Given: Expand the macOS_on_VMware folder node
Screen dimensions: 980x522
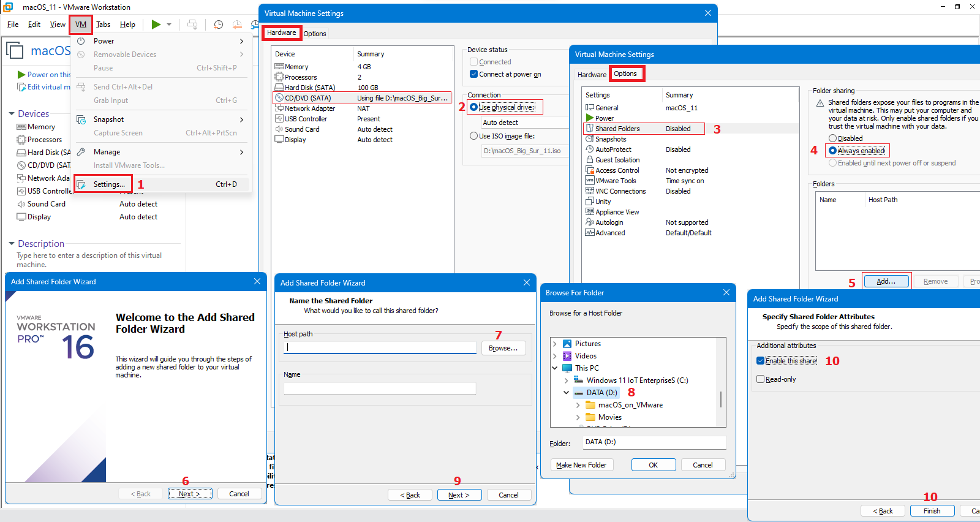Looking at the screenshot, I should point(578,405).
